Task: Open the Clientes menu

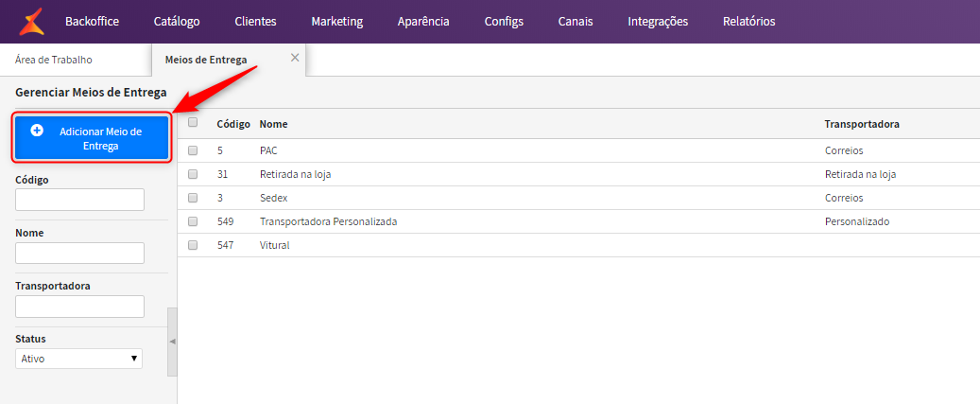Action: [x=255, y=21]
